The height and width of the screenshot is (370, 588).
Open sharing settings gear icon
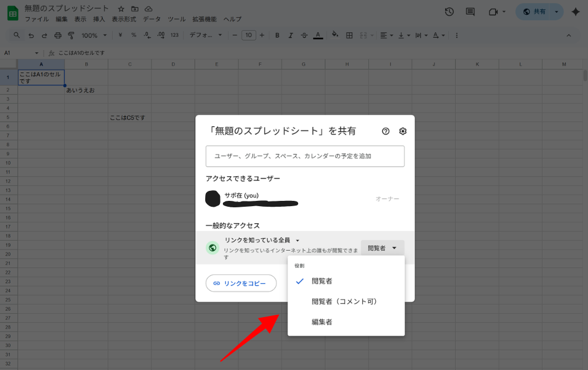403,132
